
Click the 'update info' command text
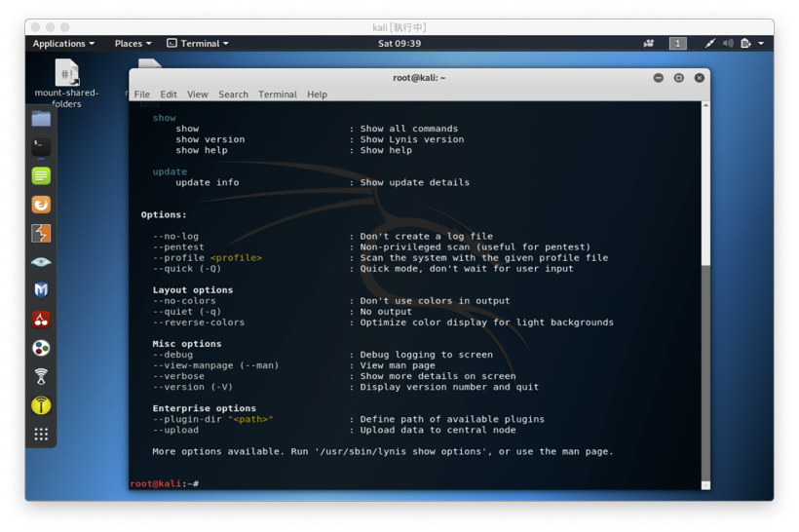(207, 182)
